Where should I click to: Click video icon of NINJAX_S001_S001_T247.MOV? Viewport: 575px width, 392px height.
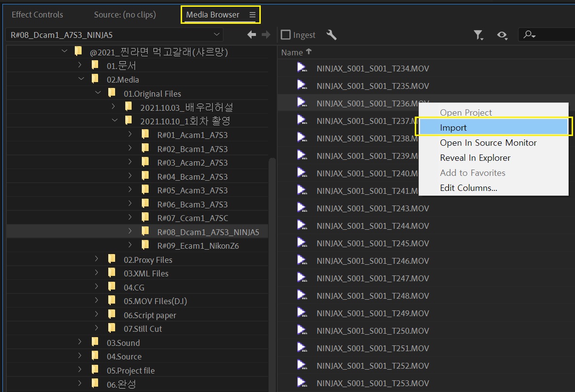point(302,278)
